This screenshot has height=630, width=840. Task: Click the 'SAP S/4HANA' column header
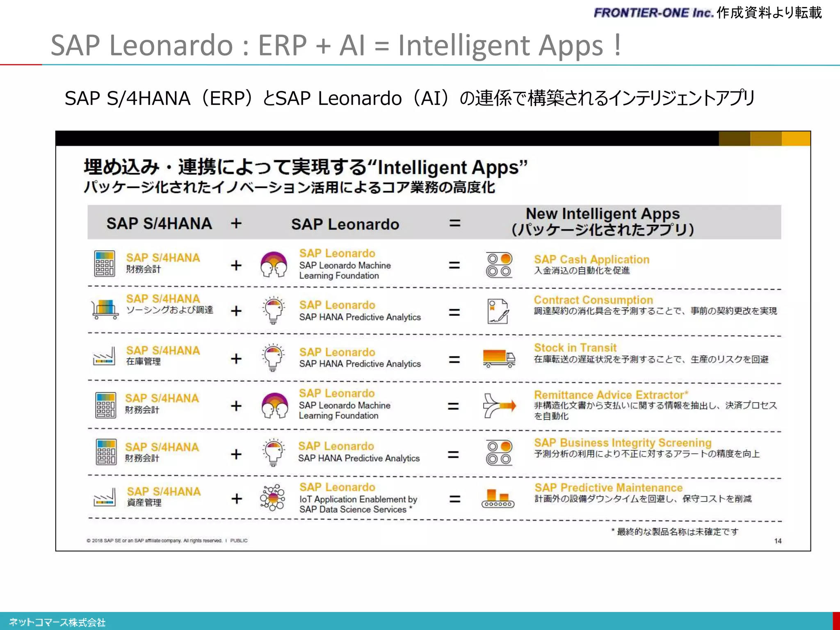point(159,224)
